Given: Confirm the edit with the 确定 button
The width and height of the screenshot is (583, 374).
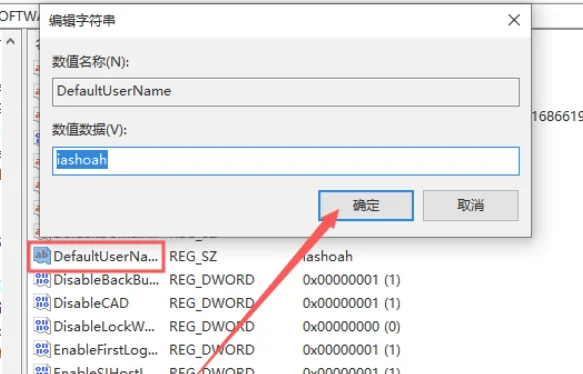Looking at the screenshot, I should tap(366, 205).
